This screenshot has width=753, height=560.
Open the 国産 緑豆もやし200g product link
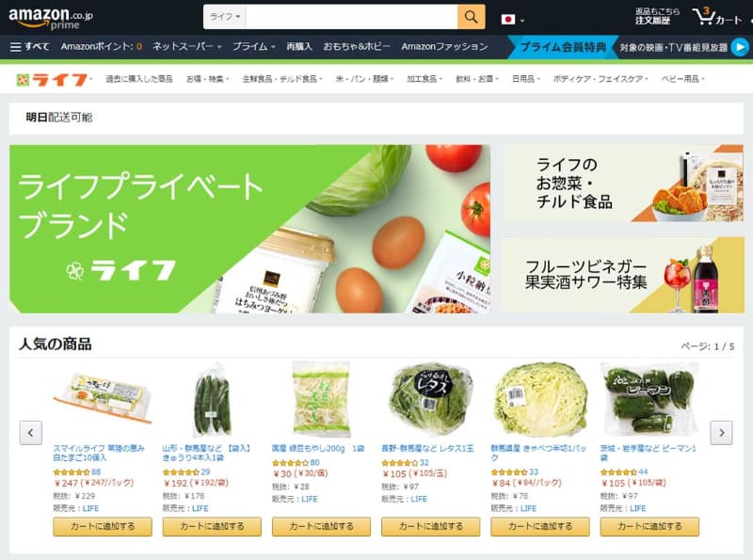(x=318, y=448)
